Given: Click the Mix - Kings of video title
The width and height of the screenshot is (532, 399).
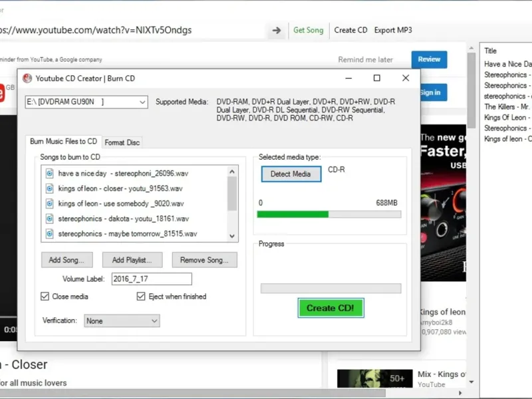Looking at the screenshot, I should [442, 374].
